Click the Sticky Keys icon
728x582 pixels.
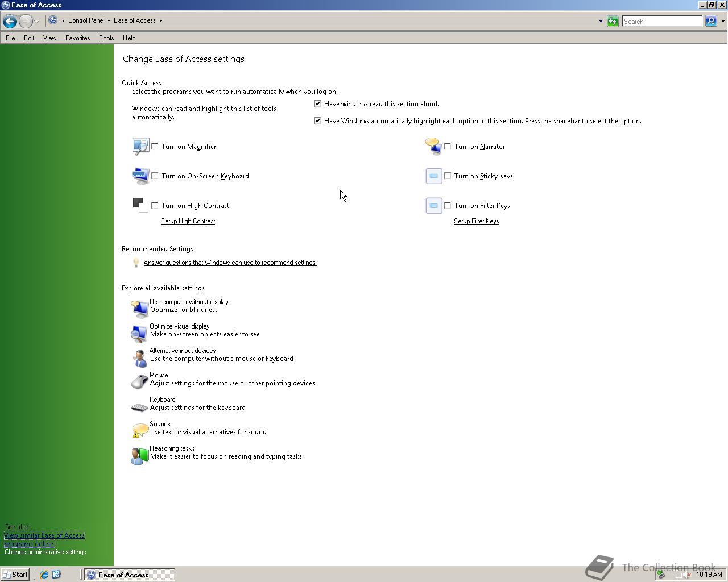pos(433,176)
